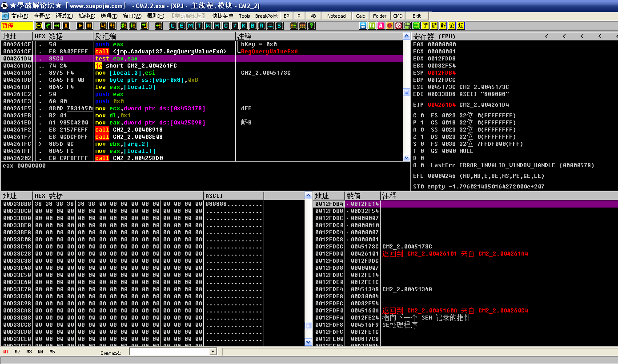Screen dimensions: 618x364
Task: Click the green help question mark icon
Action: pos(311,26)
